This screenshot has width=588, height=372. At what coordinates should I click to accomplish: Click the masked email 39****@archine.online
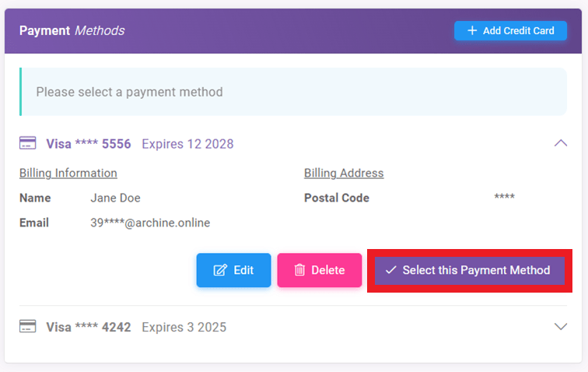(x=150, y=223)
